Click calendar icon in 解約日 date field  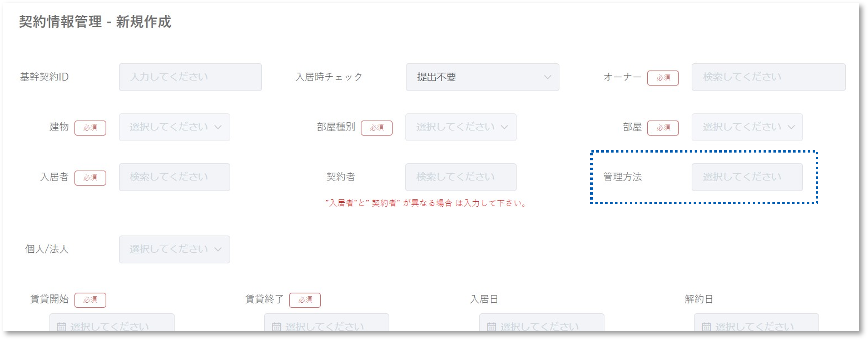(706, 326)
